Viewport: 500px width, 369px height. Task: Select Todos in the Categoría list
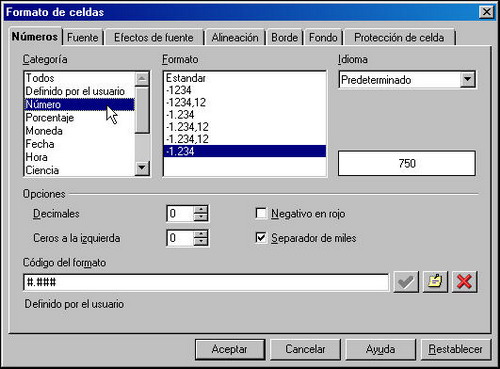pyautogui.click(x=80, y=78)
